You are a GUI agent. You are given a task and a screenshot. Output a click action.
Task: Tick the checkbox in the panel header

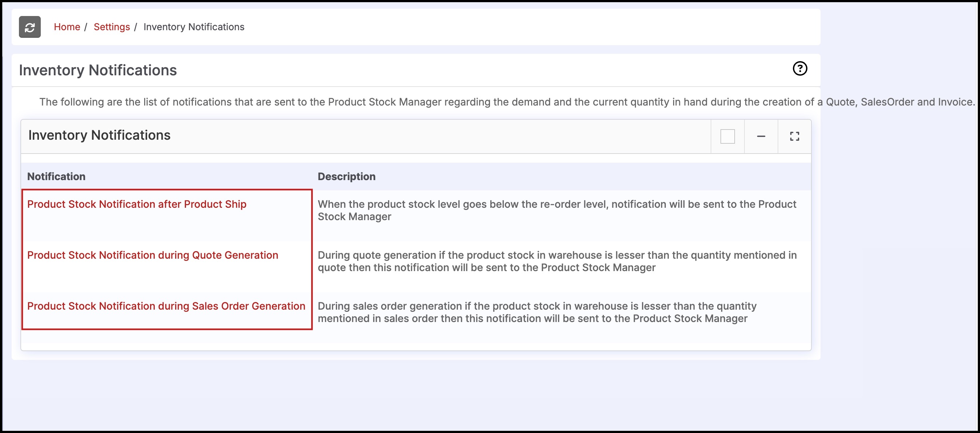727,136
